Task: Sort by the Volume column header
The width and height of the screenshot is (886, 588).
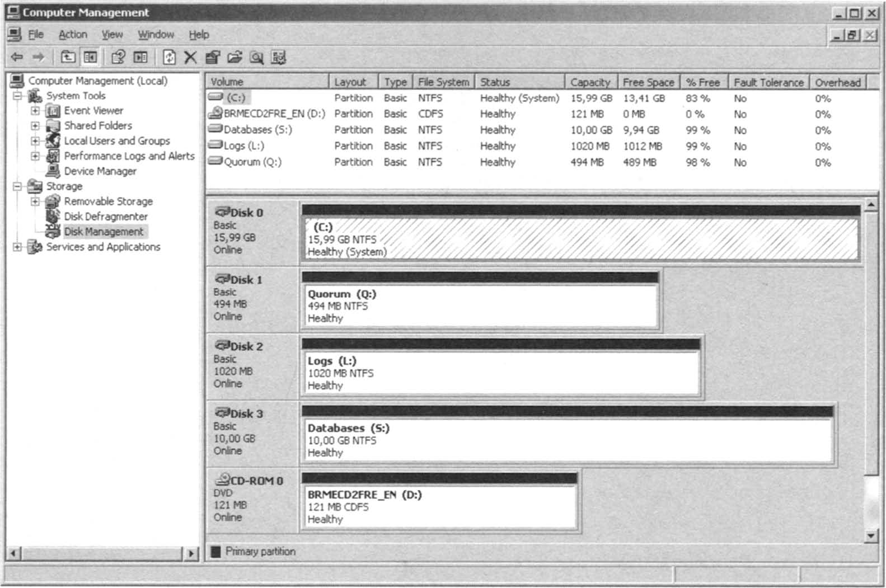Action: pos(268,82)
